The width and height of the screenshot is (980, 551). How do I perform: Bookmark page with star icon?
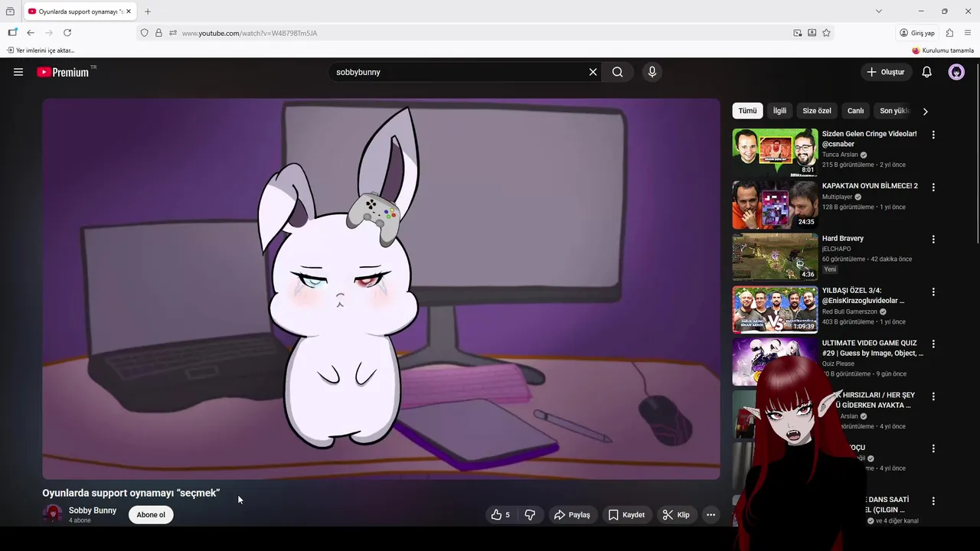pyautogui.click(x=826, y=33)
